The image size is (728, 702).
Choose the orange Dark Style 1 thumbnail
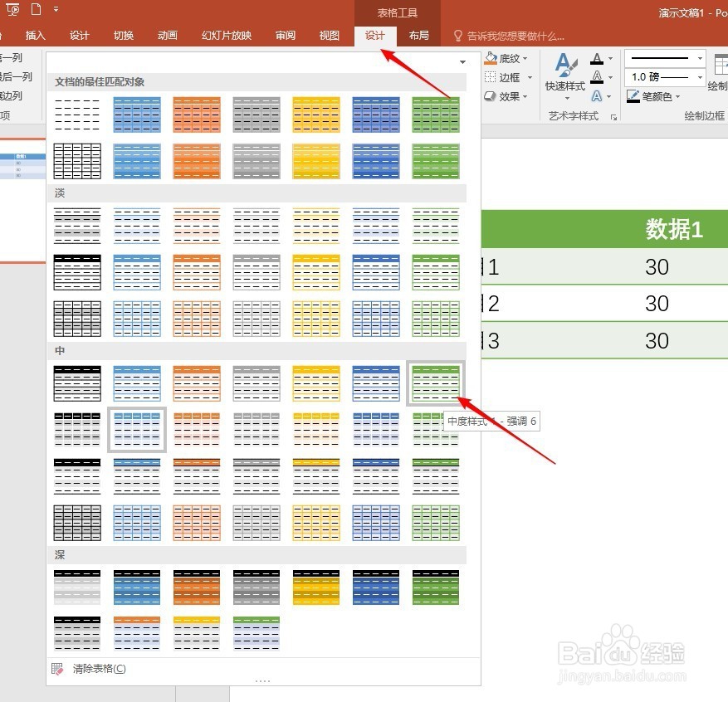point(197,587)
